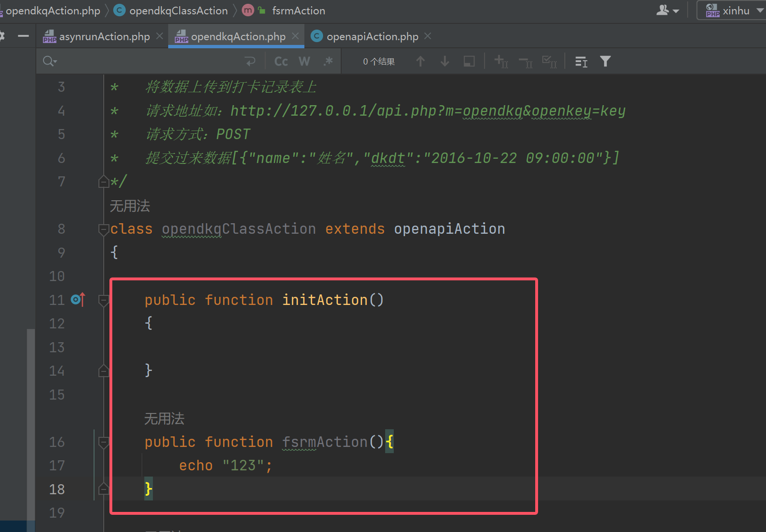Add selection for next occurrence
Viewport: 766px width, 532px height.
pos(501,61)
